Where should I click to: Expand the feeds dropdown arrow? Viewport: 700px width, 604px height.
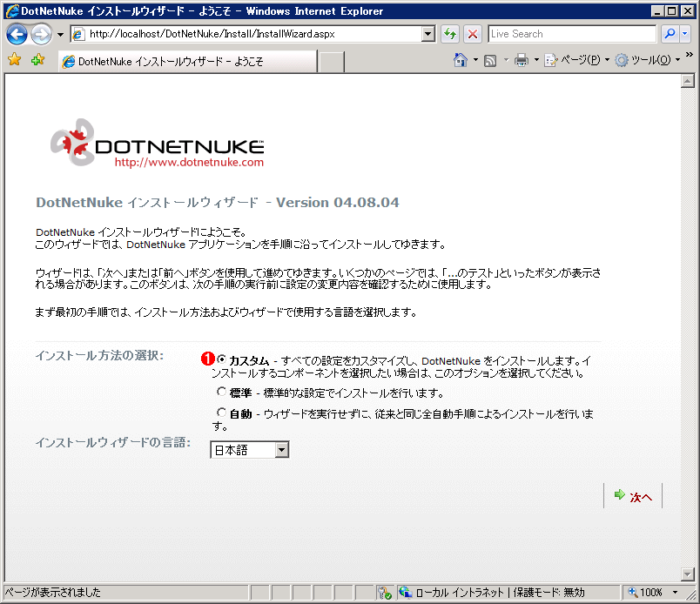[506, 60]
